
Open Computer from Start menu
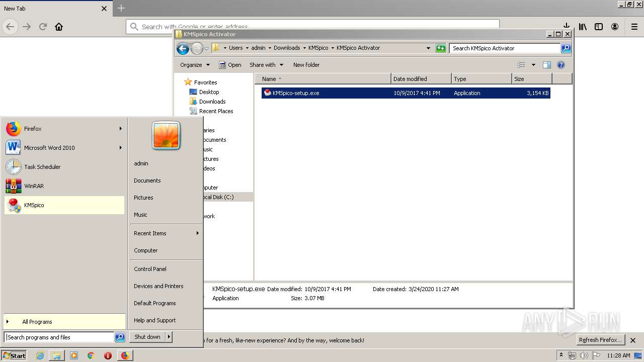click(146, 250)
